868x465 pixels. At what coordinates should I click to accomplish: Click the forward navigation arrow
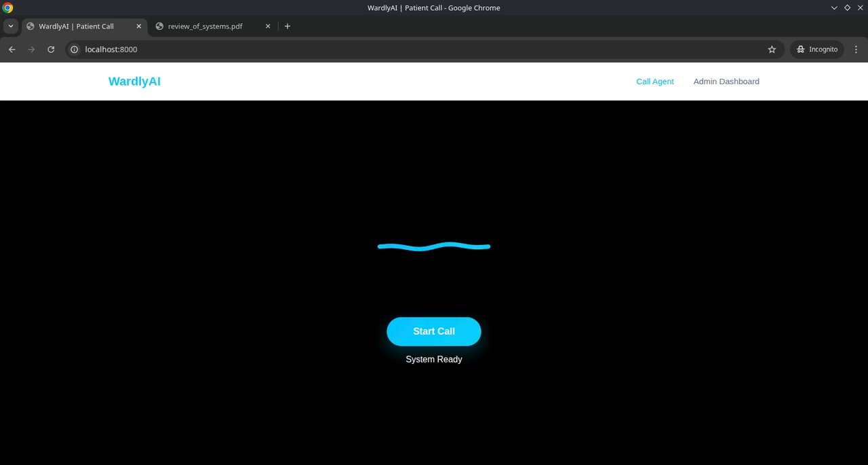pyautogui.click(x=31, y=50)
